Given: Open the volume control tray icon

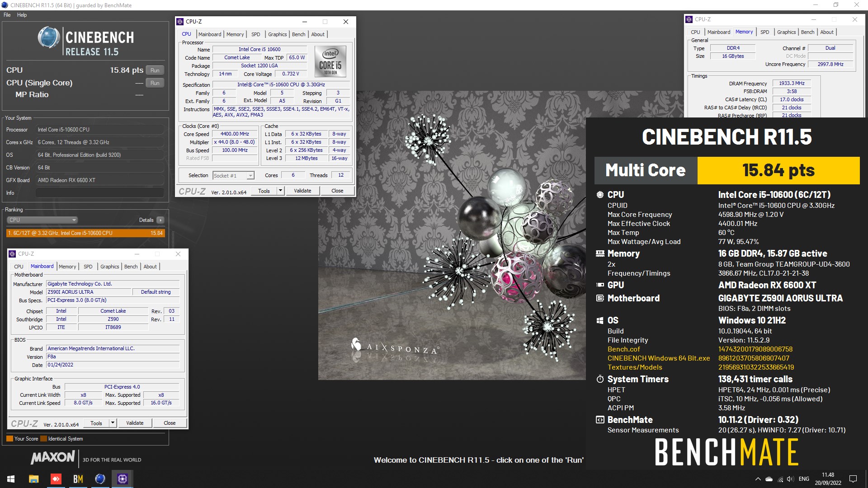Looking at the screenshot, I should coord(790,479).
